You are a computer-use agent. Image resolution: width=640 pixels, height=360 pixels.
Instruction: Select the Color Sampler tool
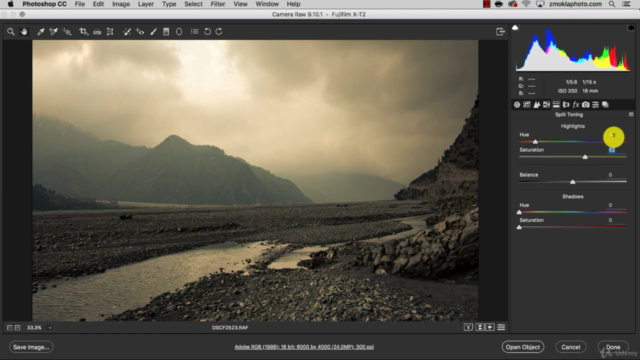pyautogui.click(x=53, y=31)
